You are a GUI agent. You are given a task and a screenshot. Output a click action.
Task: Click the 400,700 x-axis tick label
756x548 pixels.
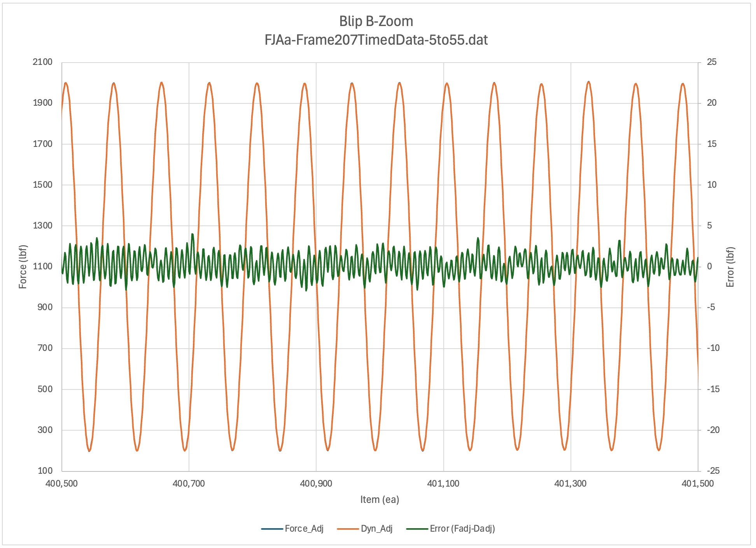point(189,483)
